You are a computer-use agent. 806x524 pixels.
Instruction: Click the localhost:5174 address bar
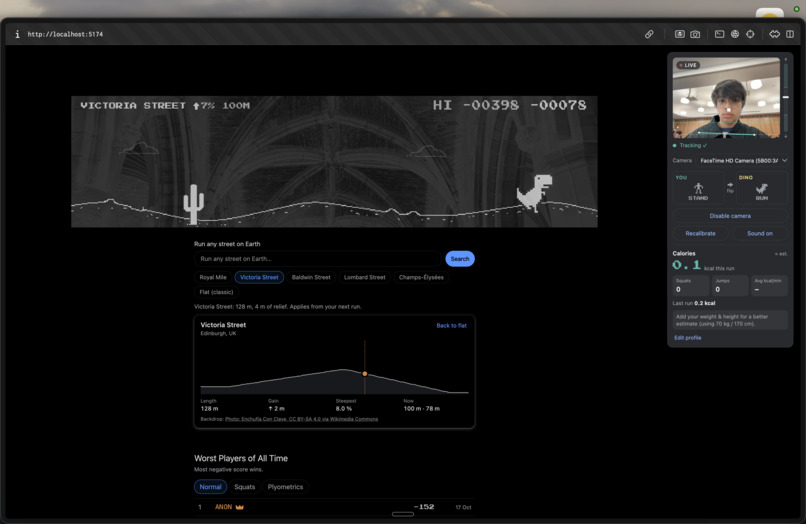pos(65,34)
